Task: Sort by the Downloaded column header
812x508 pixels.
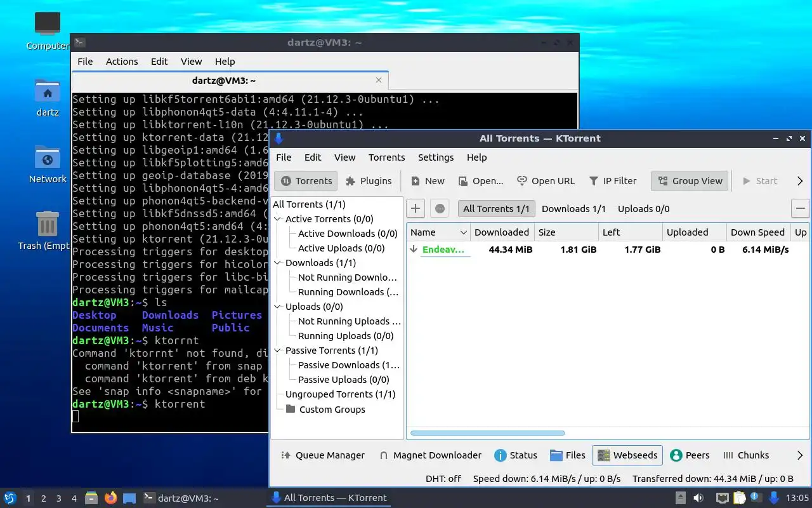Action: [x=502, y=232]
